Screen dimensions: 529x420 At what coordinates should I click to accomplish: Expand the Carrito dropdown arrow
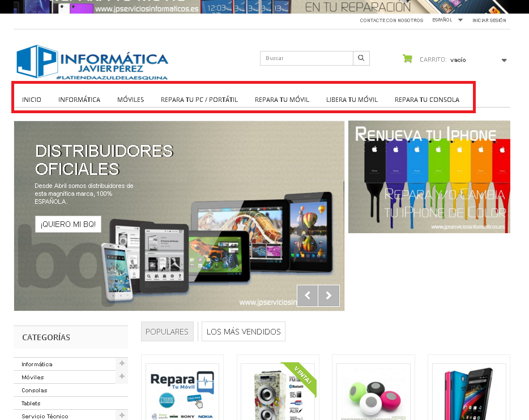(504, 60)
